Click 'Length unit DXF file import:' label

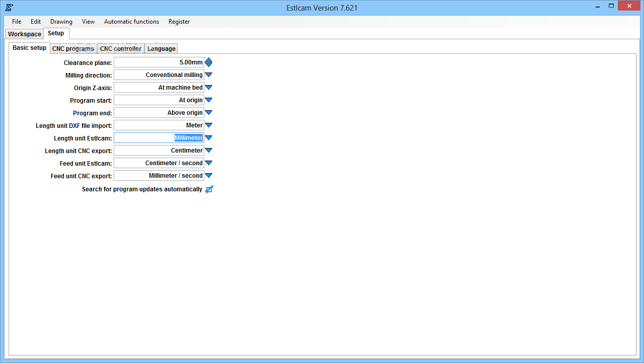[x=74, y=126]
